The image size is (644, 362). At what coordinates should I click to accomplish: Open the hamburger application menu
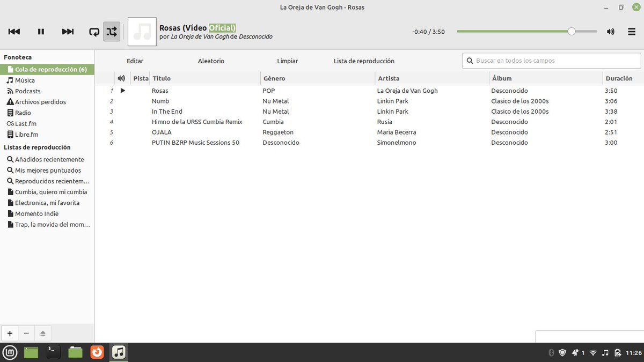[632, 32]
